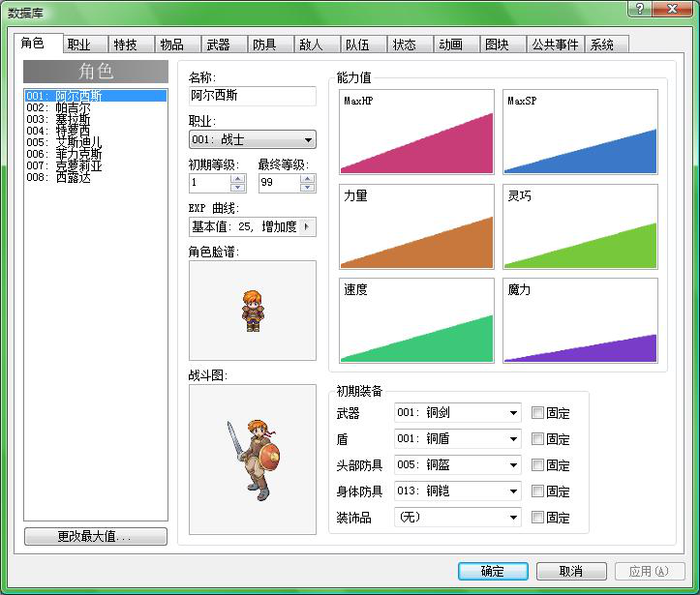This screenshot has height=595, width=700.
Task: Click the 确定 button
Action: [493, 571]
